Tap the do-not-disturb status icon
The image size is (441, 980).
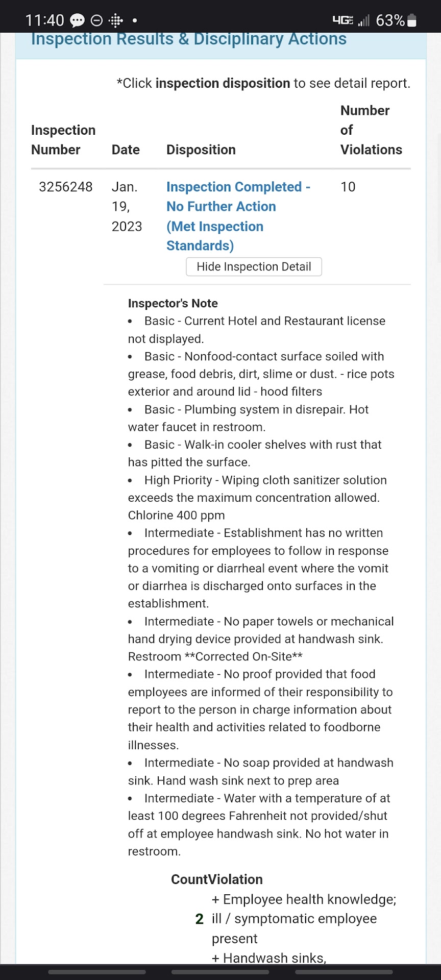pos(96,20)
